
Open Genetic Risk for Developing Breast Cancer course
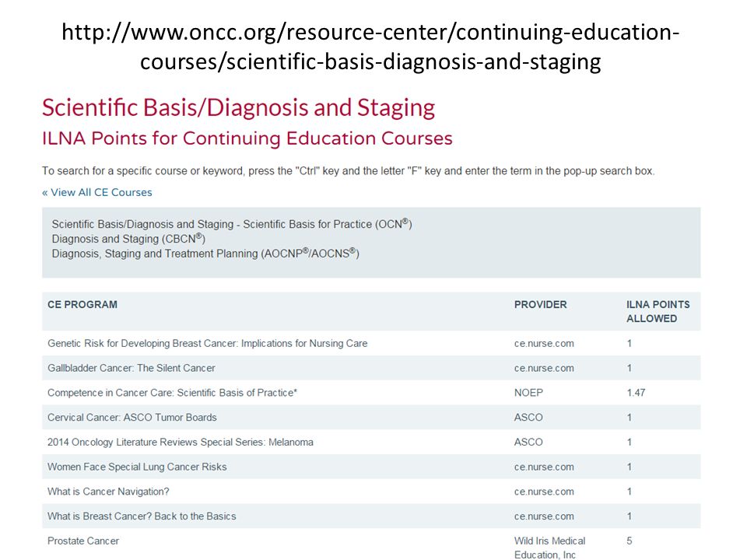(x=207, y=343)
